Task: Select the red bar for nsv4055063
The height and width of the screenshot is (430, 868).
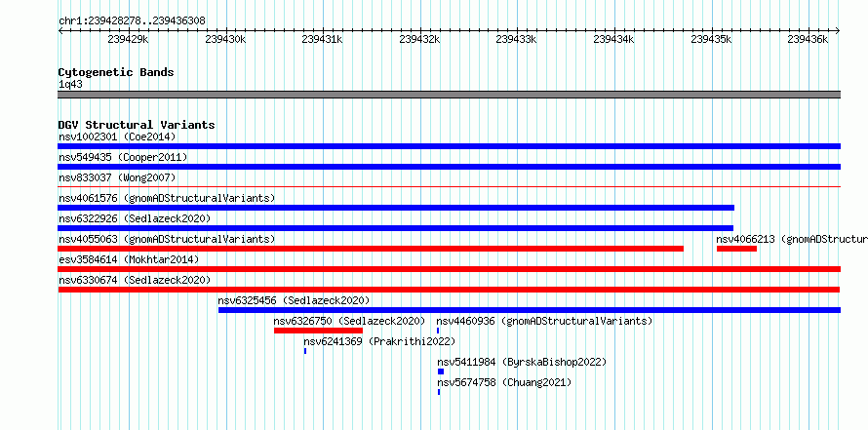Action: pos(371,249)
